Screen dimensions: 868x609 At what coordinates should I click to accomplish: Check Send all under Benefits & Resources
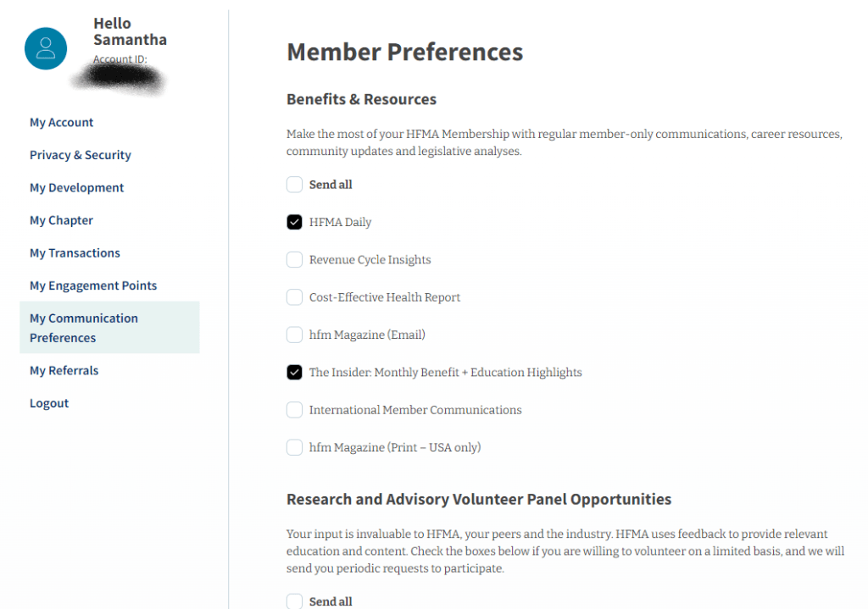(x=294, y=185)
